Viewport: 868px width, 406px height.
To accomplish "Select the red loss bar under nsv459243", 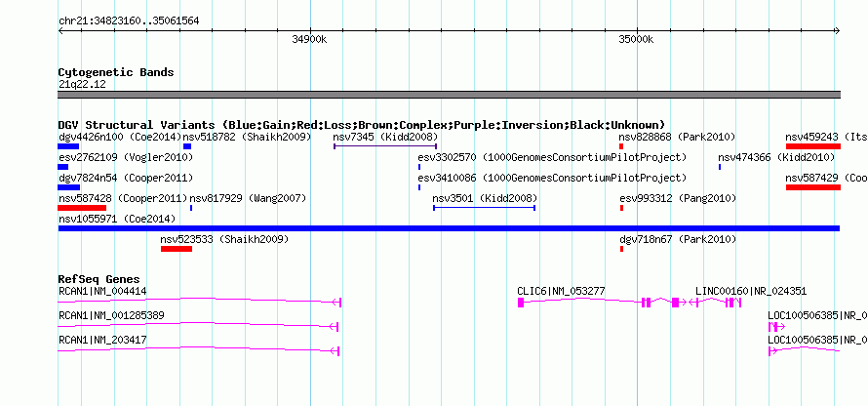I will tap(813, 146).
